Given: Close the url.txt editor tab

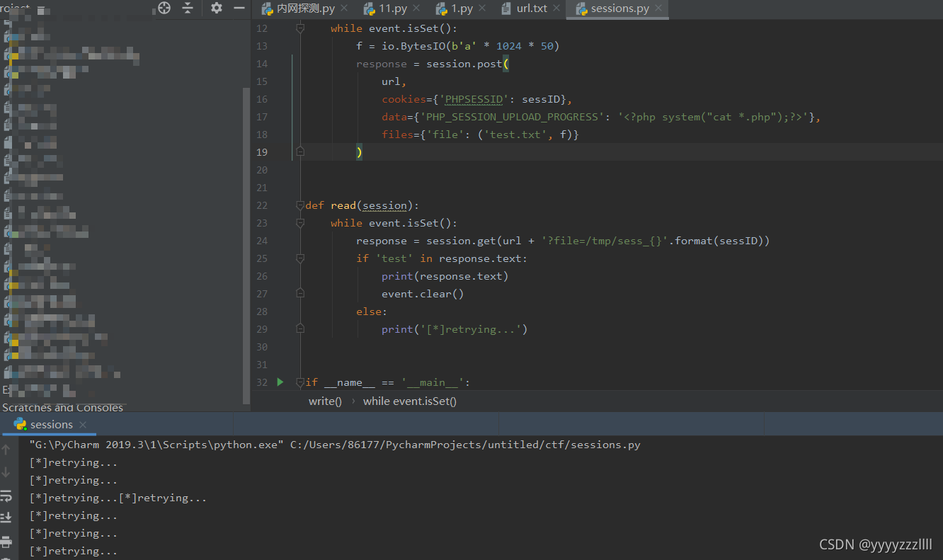Looking at the screenshot, I should tap(556, 8).
